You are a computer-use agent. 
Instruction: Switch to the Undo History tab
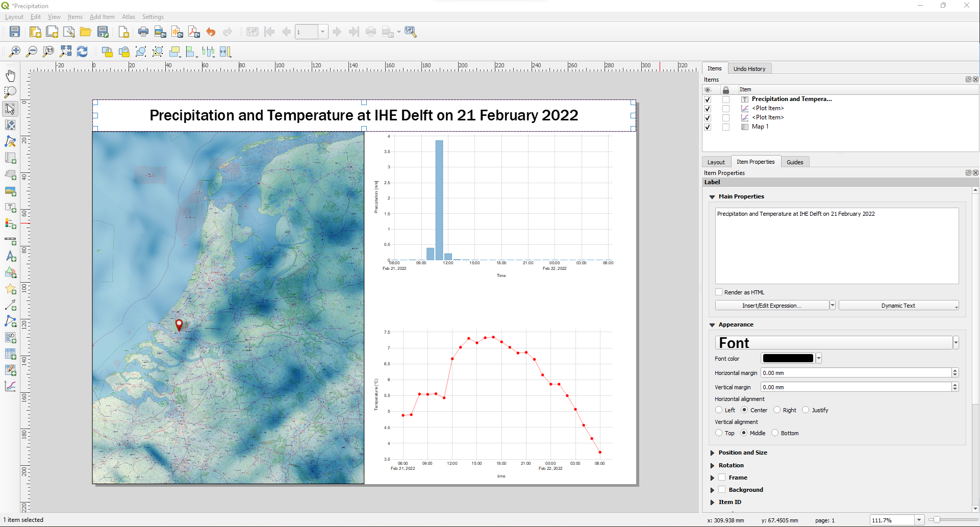[749, 69]
